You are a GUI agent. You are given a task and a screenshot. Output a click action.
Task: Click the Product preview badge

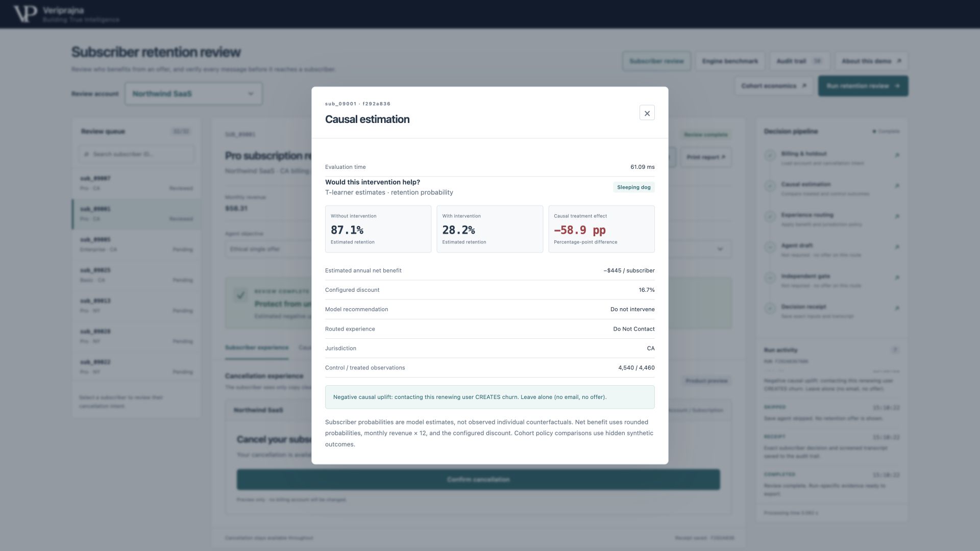tap(706, 381)
